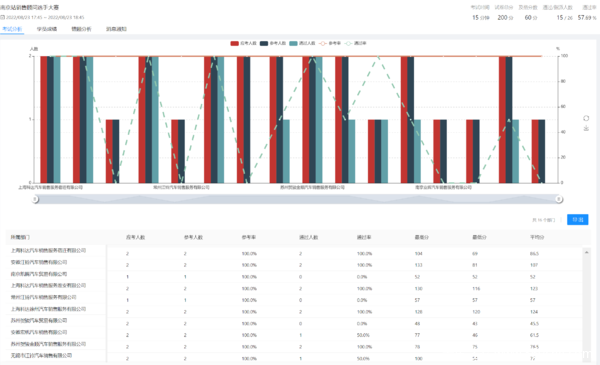Click the 所属部门 column header
600x365 pixels.
click(x=20, y=237)
